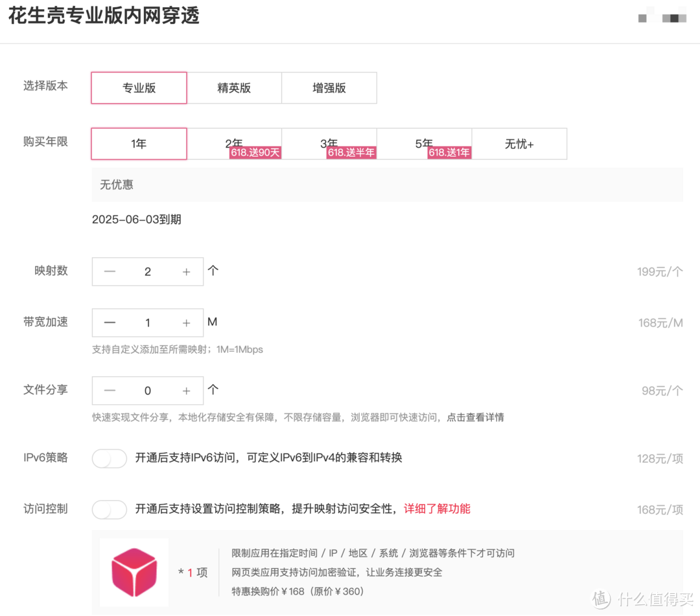Choose 2年 plan with 90-day bonus

(234, 144)
